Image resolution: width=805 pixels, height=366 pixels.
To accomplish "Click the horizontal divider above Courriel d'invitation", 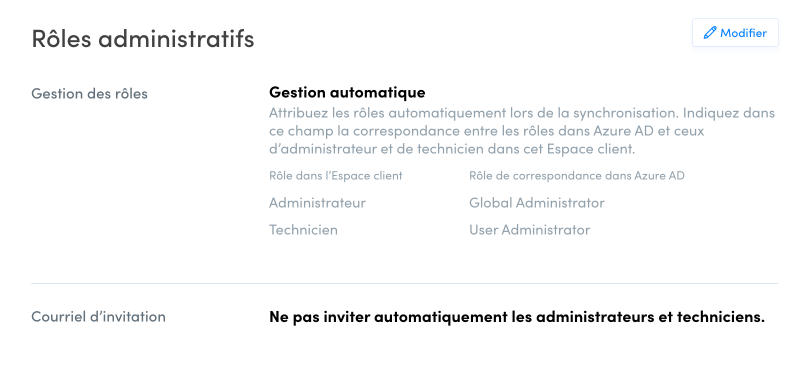I will pos(405,283).
